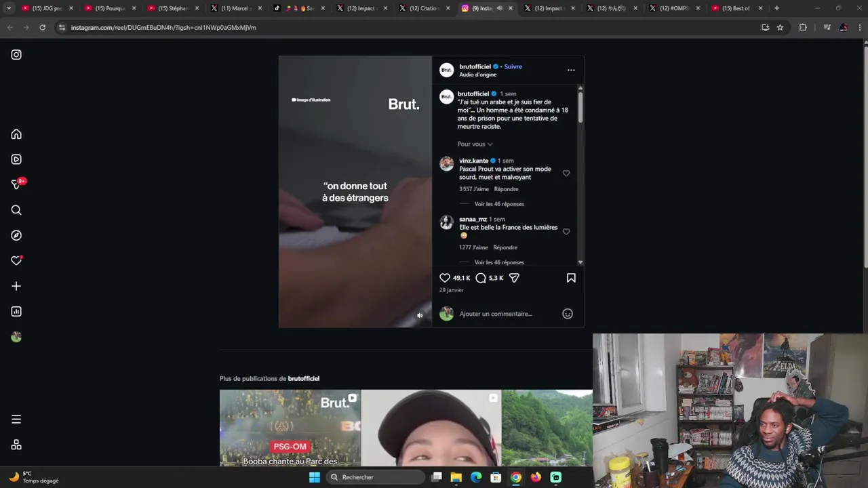Open a new browser tab

(x=776, y=8)
